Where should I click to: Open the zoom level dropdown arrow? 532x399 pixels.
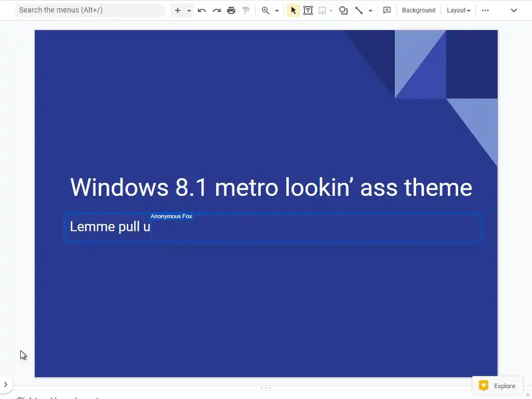(x=277, y=10)
